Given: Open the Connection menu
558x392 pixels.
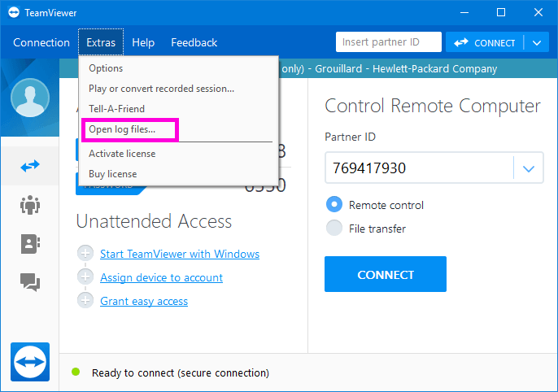Looking at the screenshot, I should [x=41, y=42].
